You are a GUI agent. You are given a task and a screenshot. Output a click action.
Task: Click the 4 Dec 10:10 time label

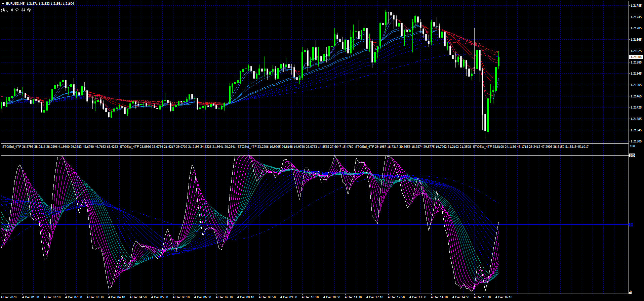tap(310, 297)
